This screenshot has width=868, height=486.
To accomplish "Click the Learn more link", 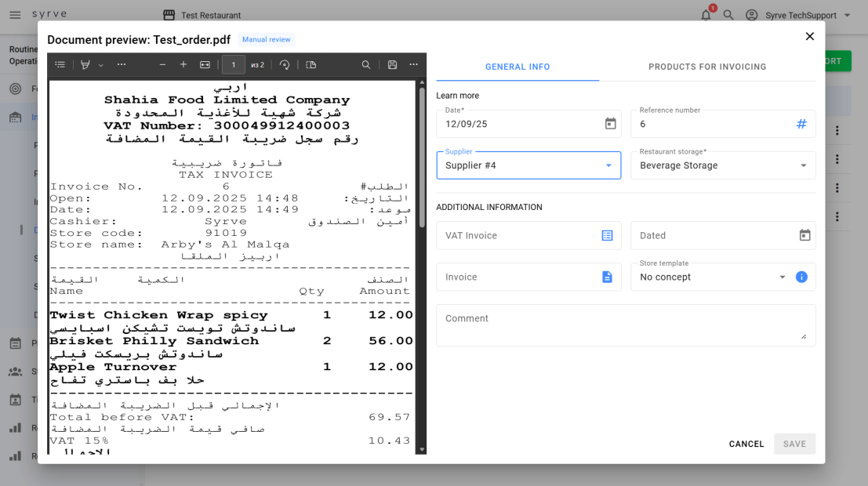I will (457, 96).
